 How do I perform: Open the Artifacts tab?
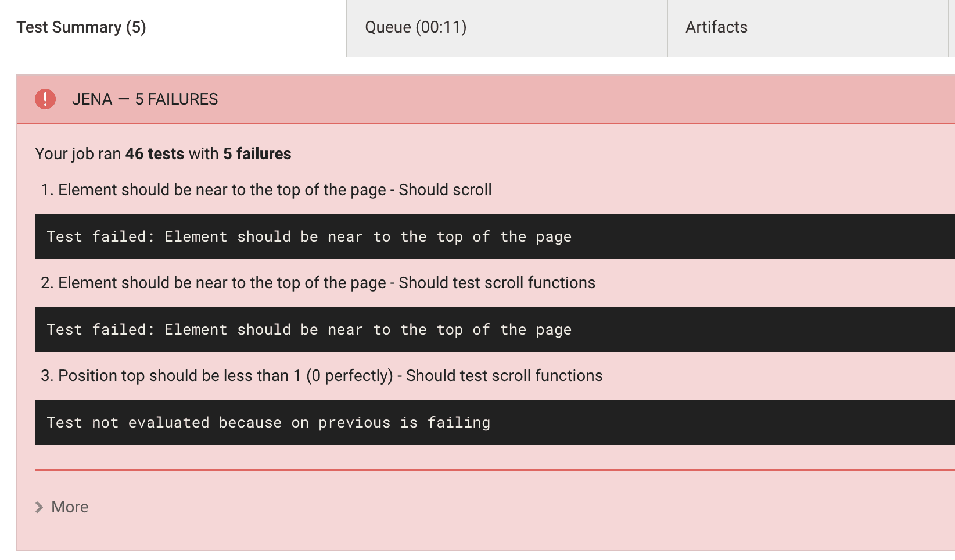[716, 27]
